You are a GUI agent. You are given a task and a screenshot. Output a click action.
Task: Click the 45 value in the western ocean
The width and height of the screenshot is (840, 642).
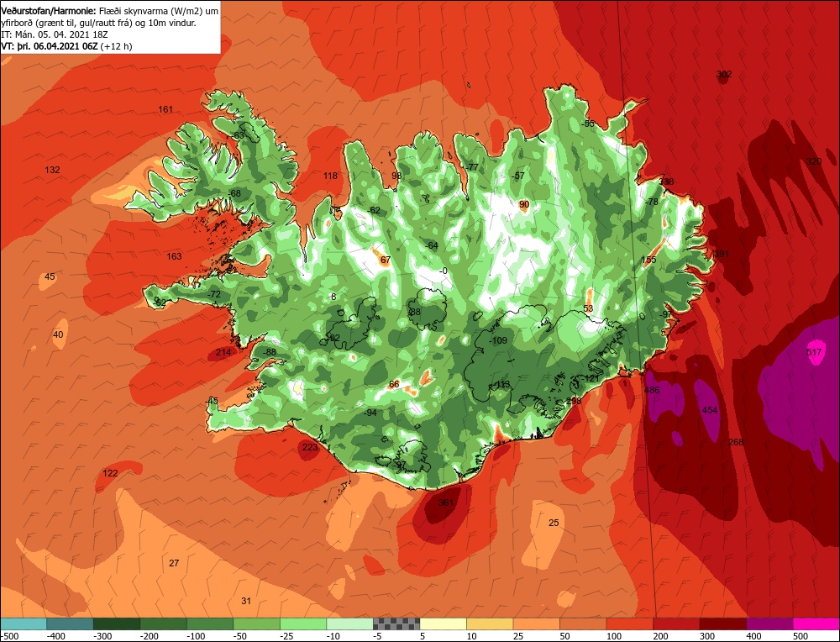click(50, 276)
